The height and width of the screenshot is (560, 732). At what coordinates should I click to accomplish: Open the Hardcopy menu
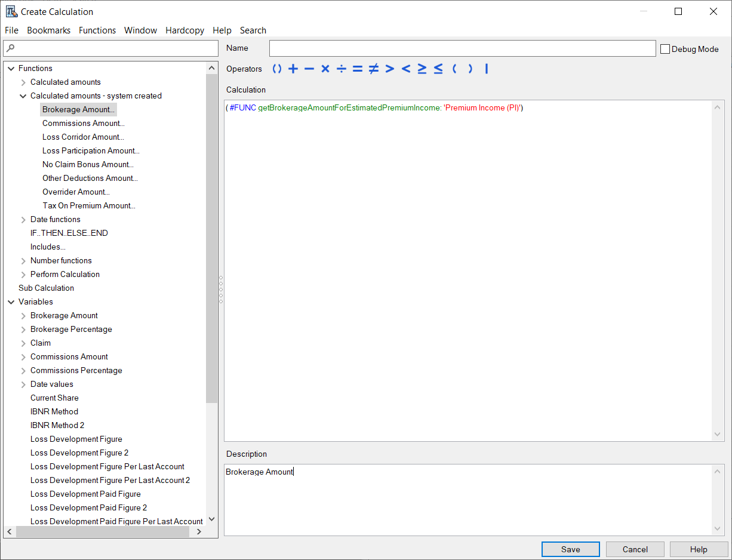[184, 30]
